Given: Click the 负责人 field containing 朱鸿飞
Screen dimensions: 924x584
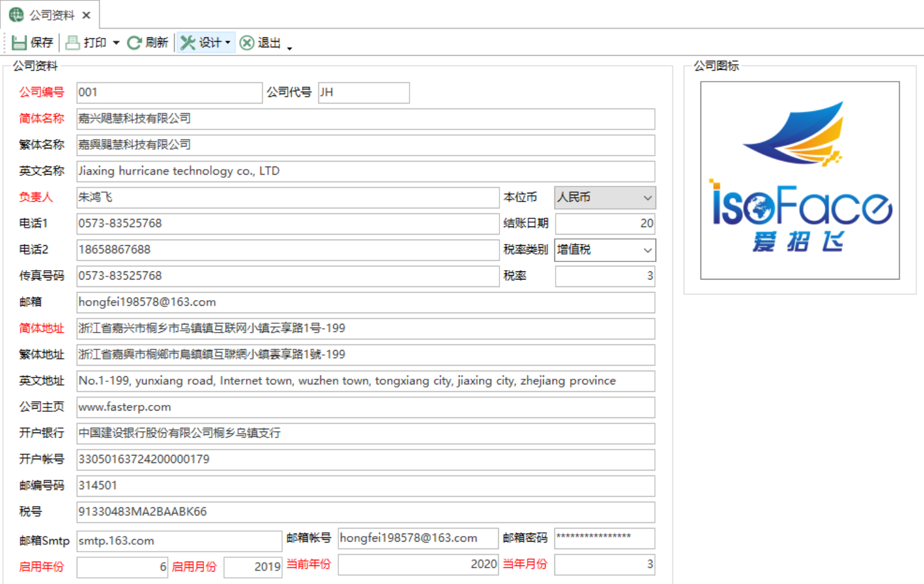Looking at the screenshot, I should (x=288, y=197).
